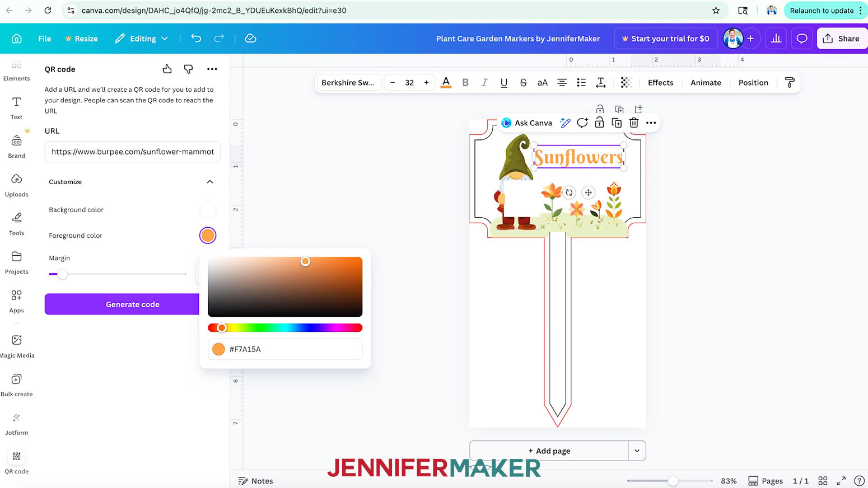868x488 pixels.
Task: Open the Text tab in sidebar
Action: pyautogui.click(x=16, y=108)
